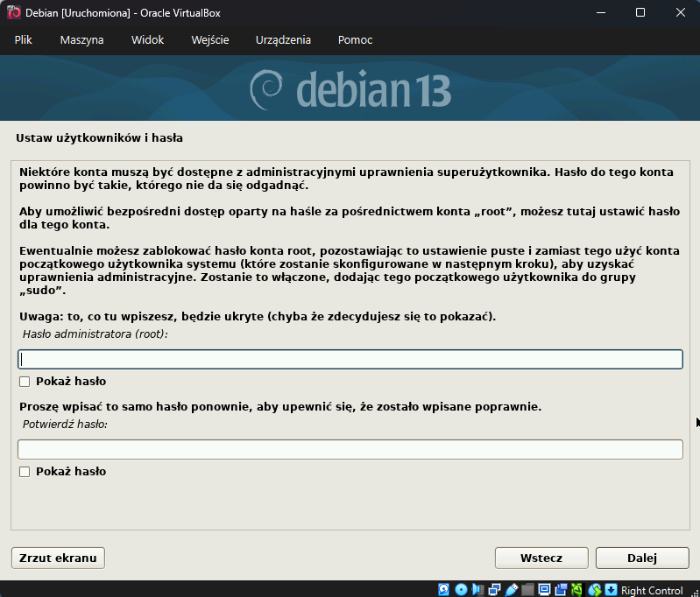Image resolution: width=700 pixels, height=597 pixels.
Task: Click the mouse integration status icon
Action: (595, 590)
